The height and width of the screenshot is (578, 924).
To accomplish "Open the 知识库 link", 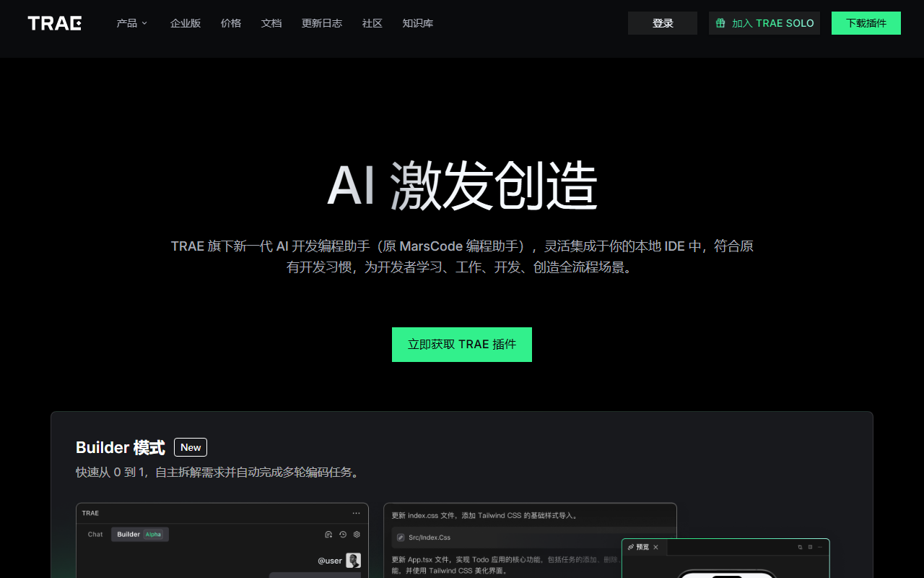I will click(418, 23).
